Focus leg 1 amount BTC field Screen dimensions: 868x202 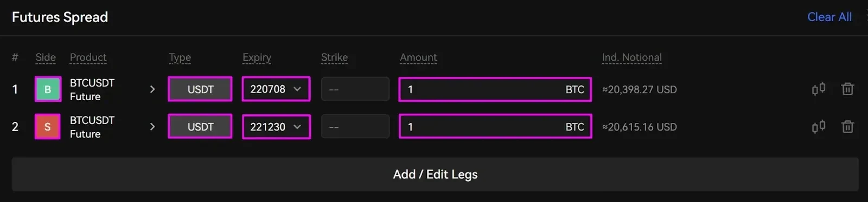coord(495,89)
